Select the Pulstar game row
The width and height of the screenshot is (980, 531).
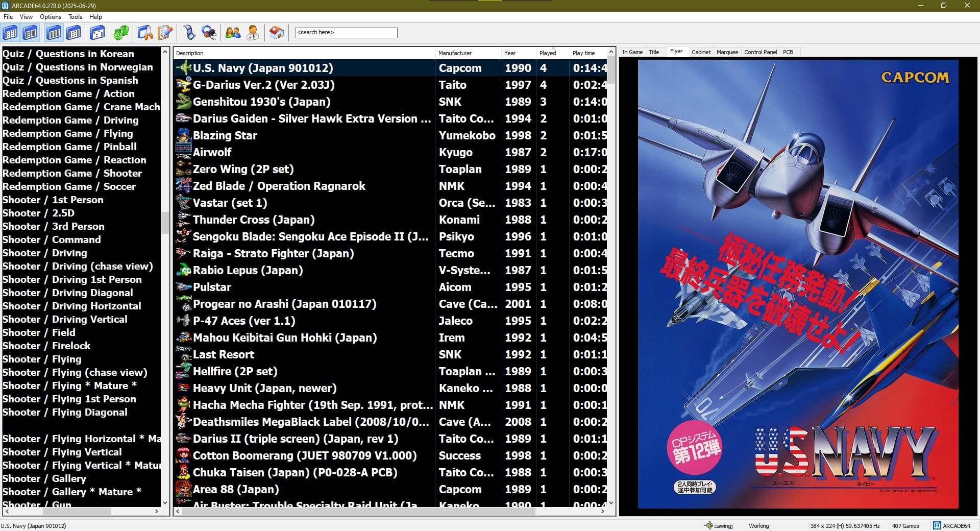coord(390,287)
